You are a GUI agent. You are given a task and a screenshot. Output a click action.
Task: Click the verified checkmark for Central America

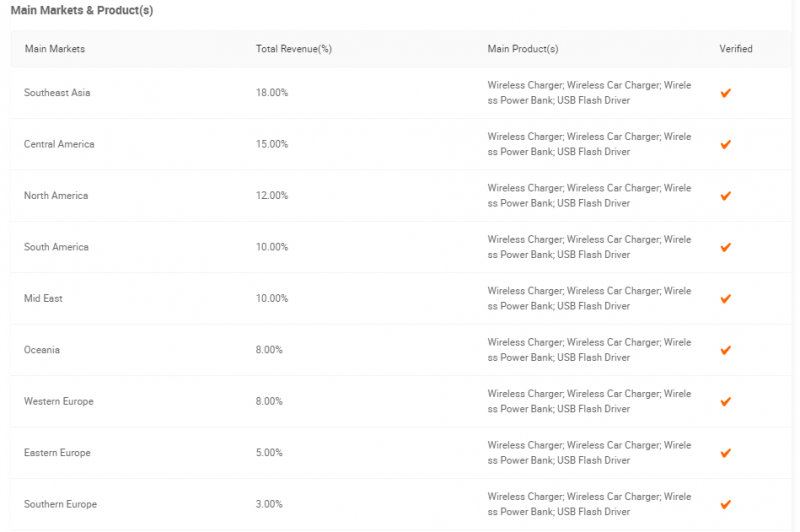[x=726, y=144]
